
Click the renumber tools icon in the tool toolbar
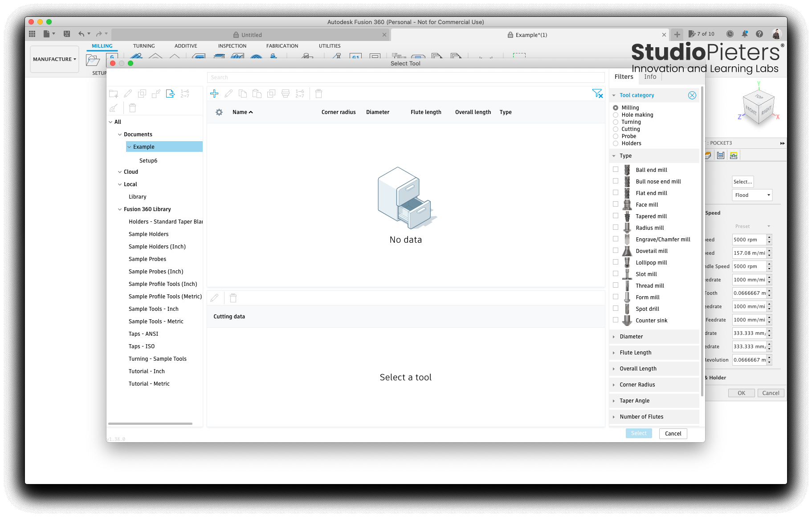pos(300,94)
